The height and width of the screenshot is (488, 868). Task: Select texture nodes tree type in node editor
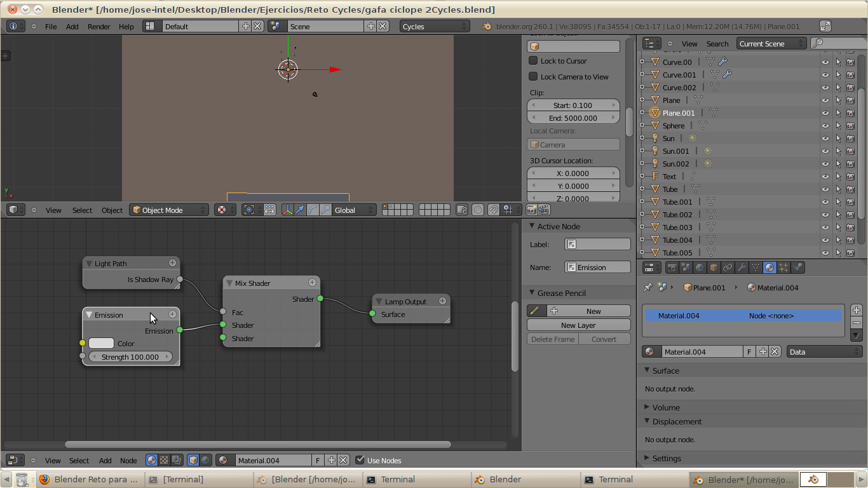[164, 460]
